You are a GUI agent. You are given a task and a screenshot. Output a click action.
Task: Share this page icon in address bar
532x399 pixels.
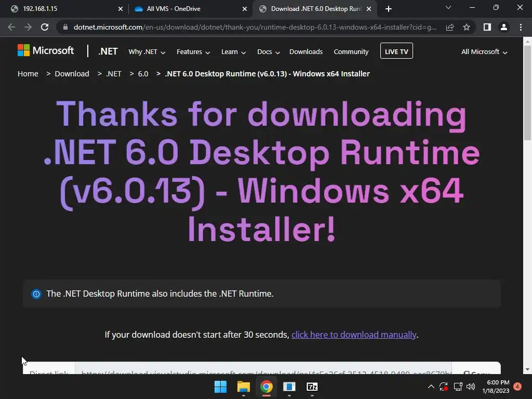click(450, 27)
